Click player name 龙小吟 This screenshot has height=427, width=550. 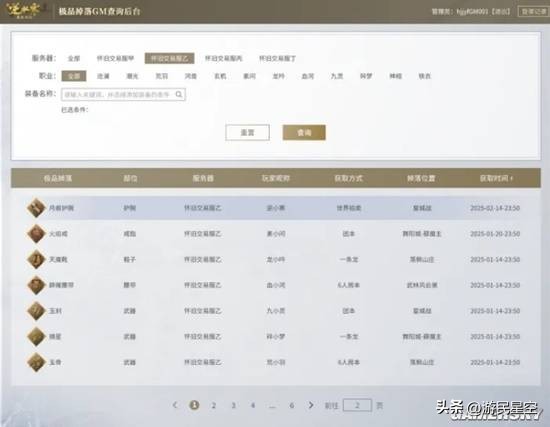tap(276, 260)
